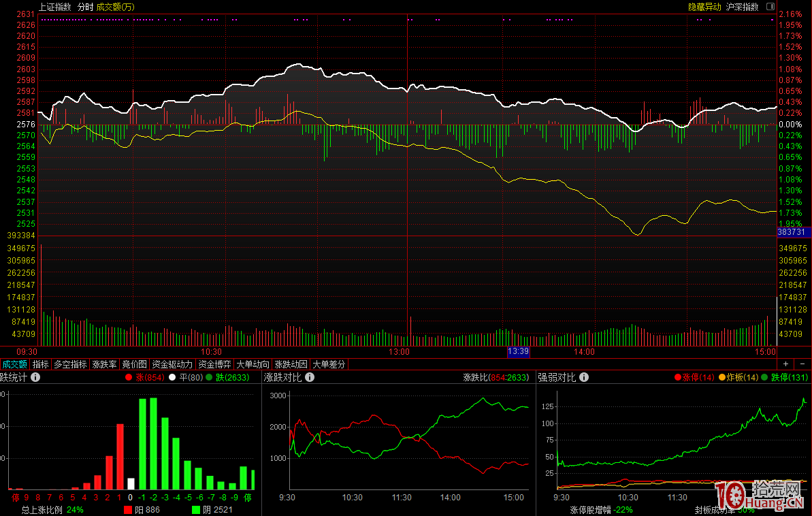Open info icon next to 跌统计
This screenshot has height=516, width=812.
pos(36,377)
